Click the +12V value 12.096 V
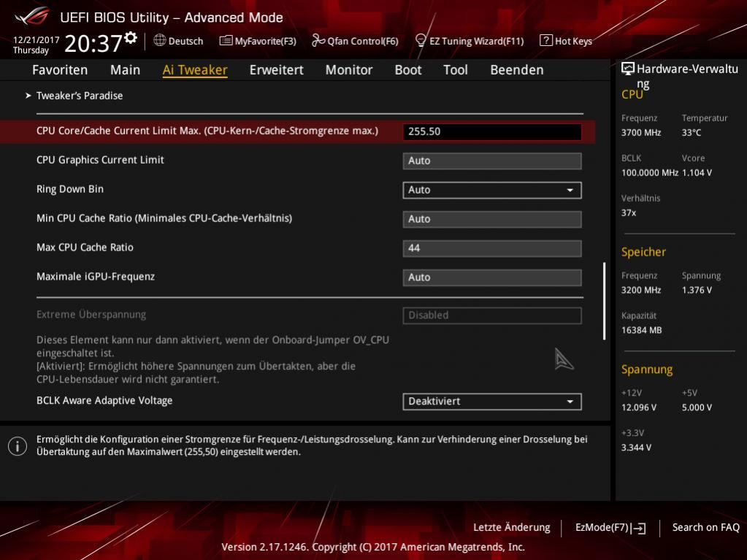The height and width of the screenshot is (560, 747). [639, 407]
